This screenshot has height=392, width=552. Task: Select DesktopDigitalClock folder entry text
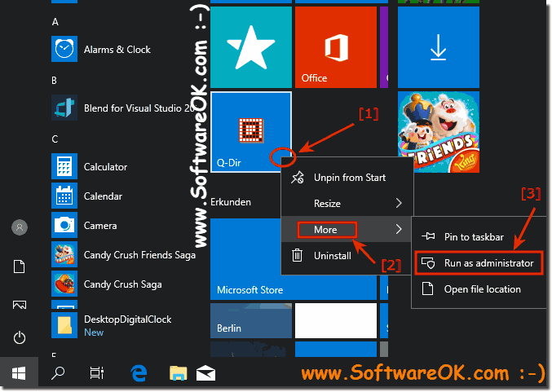[x=128, y=319]
